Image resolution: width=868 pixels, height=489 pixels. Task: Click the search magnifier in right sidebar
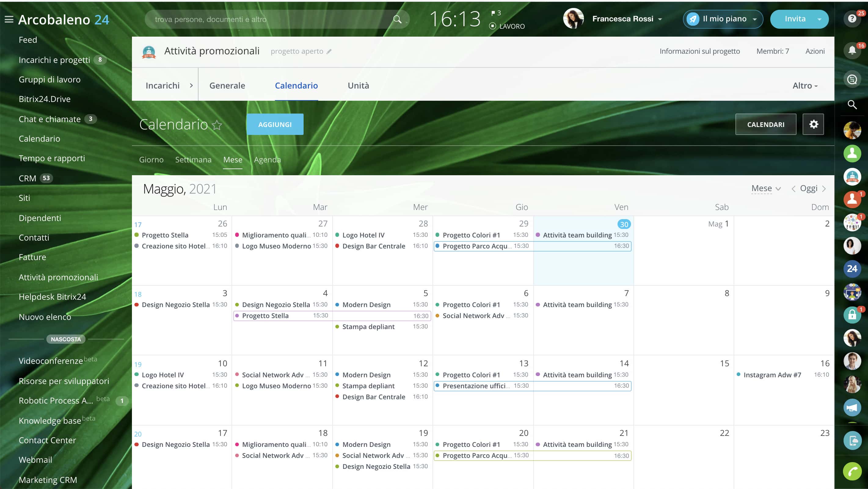point(852,105)
